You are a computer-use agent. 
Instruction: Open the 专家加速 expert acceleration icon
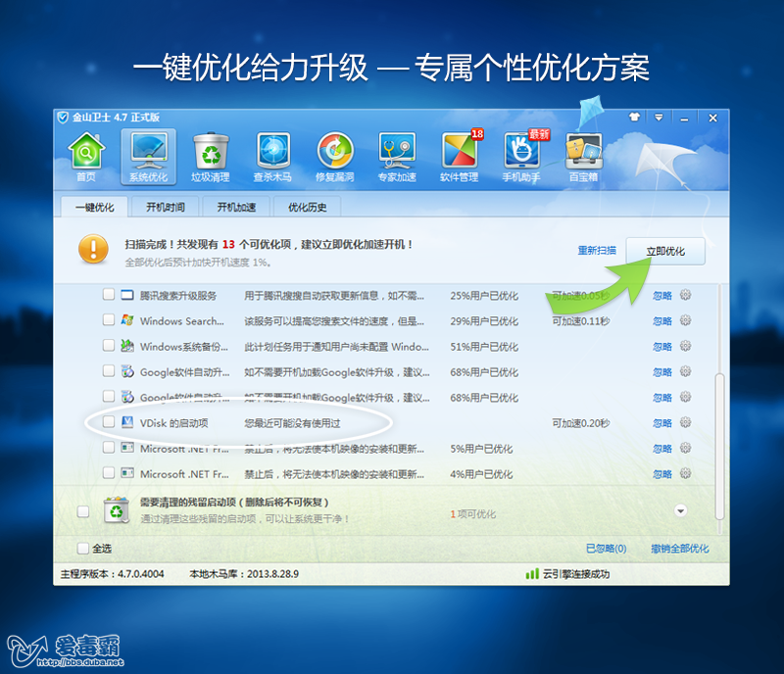(x=398, y=155)
